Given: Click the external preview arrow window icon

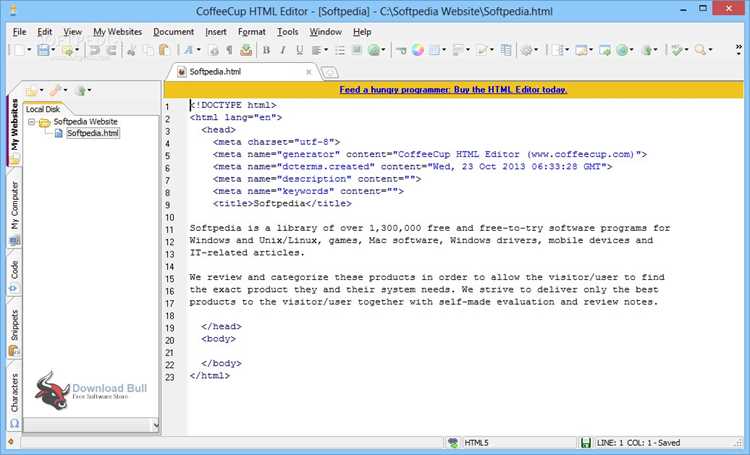Looking at the screenshot, I should click(605, 50).
